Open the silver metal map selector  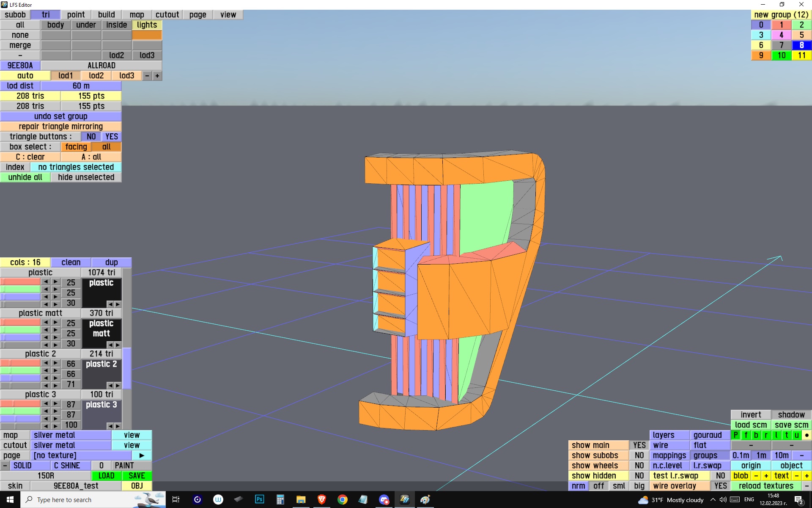click(x=71, y=435)
